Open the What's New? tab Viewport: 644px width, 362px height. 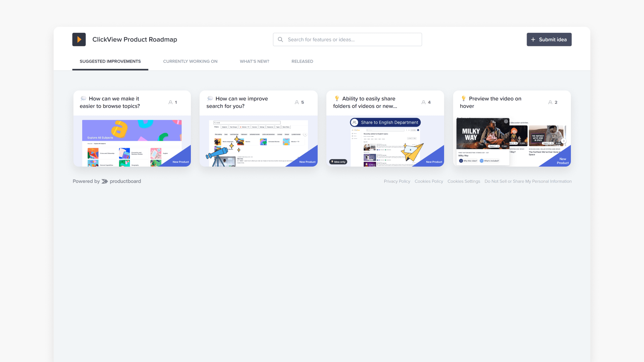coord(254,61)
